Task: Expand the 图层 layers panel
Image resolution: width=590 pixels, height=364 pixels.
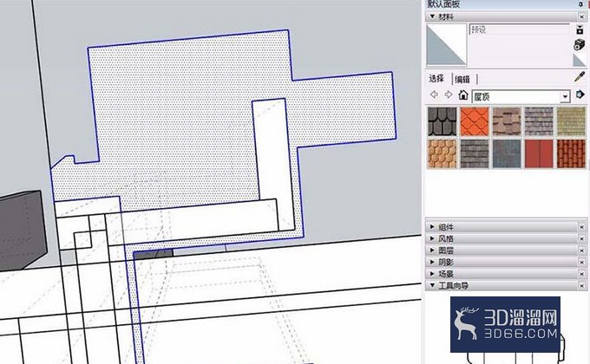Action: 432,250
